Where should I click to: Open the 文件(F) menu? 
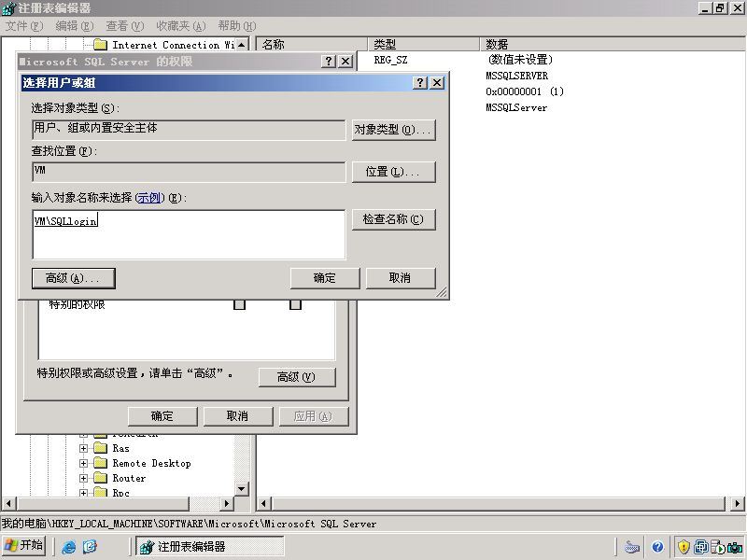tap(24, 26)
